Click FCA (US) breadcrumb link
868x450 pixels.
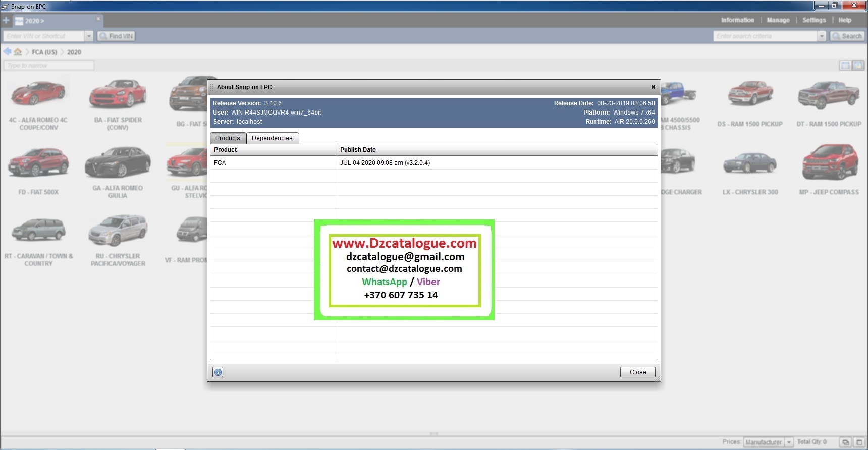[44, 52]
